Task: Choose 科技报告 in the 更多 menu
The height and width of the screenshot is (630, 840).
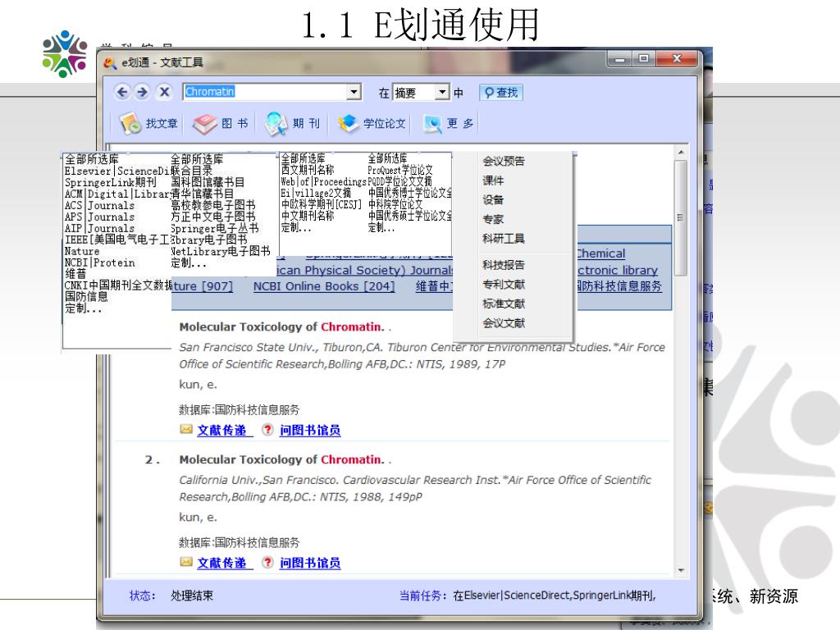Action: coord(504,265)
